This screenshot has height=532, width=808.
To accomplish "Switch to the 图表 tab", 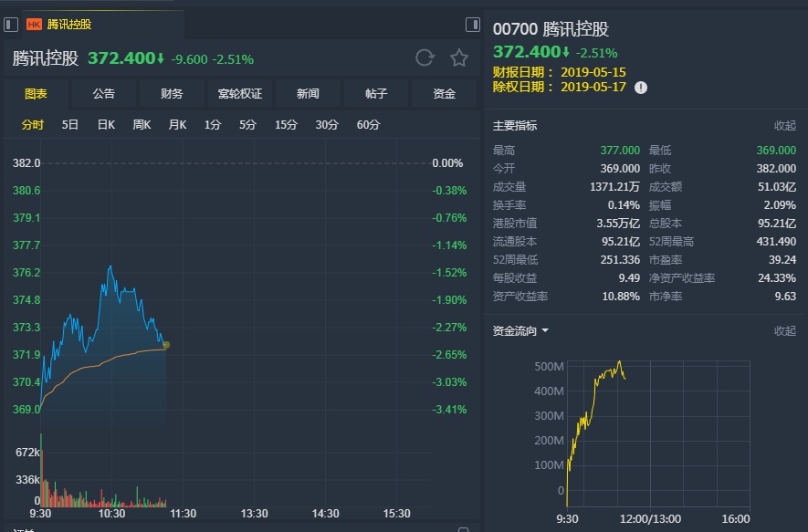I will point(36,94).
